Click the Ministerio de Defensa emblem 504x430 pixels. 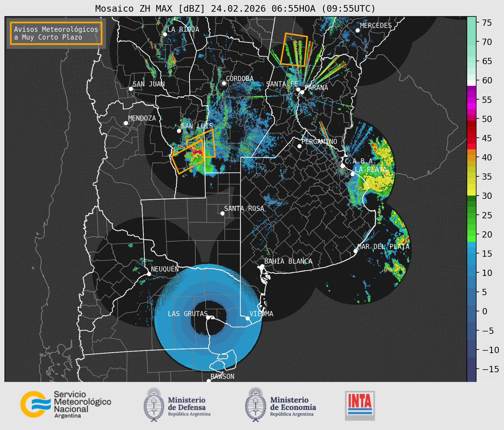pyautogui.click(x=154, y=405)
